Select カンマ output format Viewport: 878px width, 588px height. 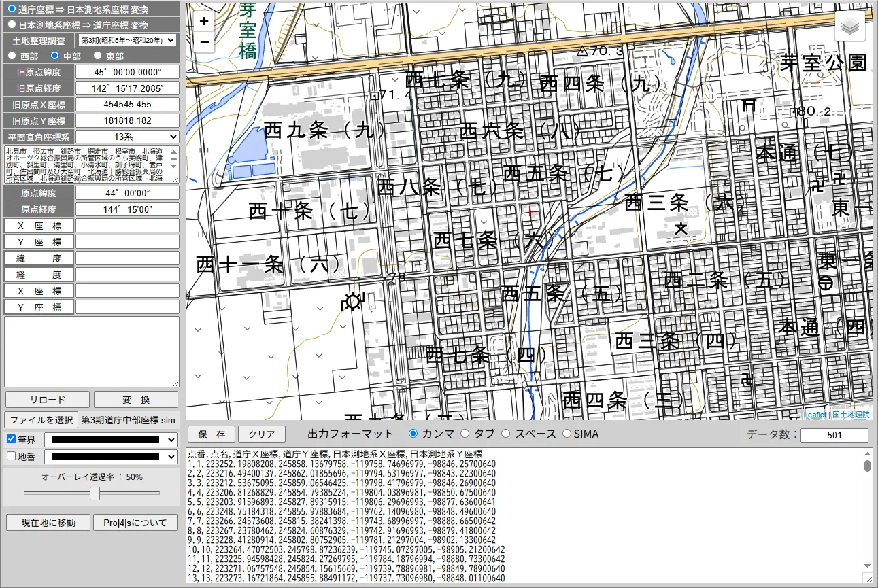pyautogui.click(x=413, y=433)
